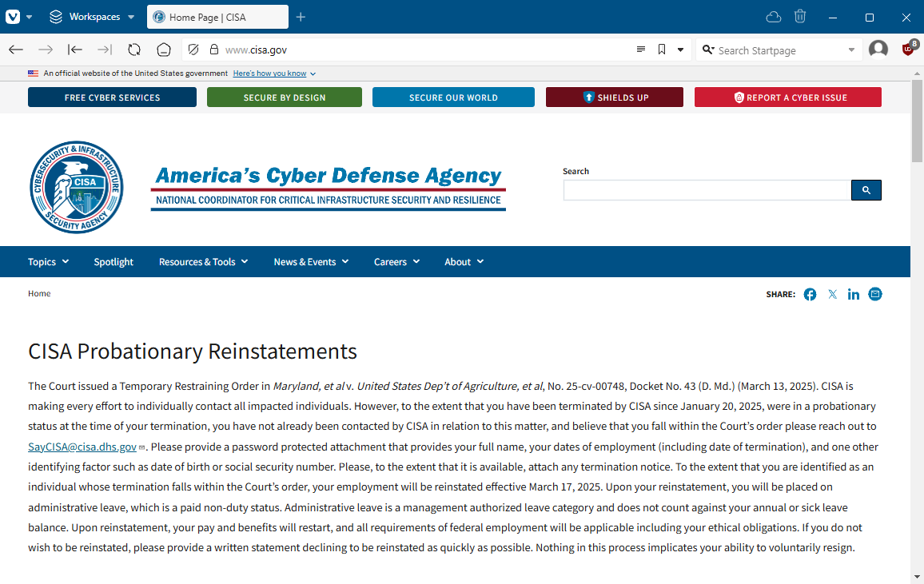Share the page on LinkedIn

(x=854, y=294)
